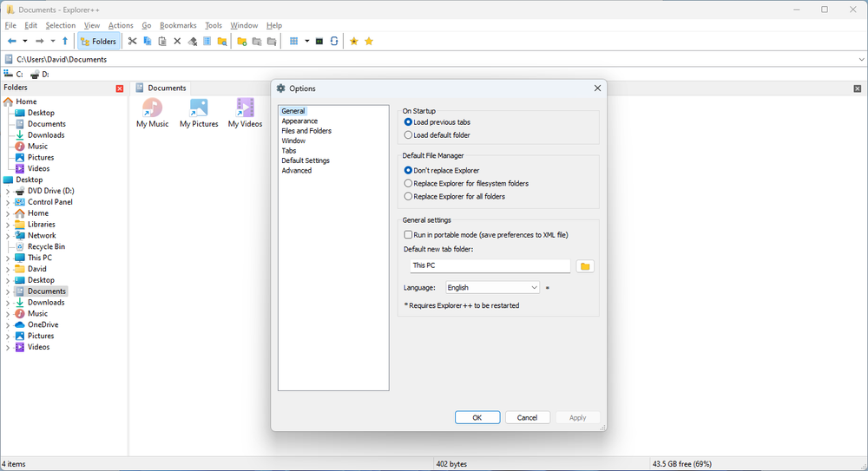Open the Language dropdown

click(x=492, y=288)
